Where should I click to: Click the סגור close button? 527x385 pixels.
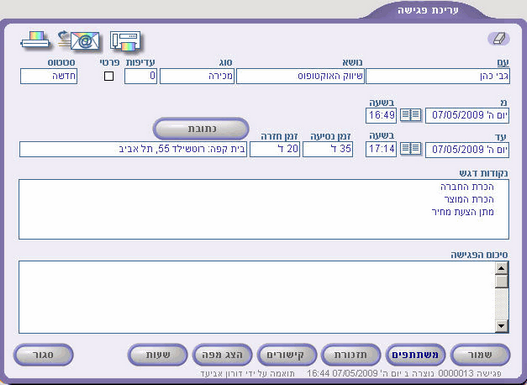tap(43, 355)
